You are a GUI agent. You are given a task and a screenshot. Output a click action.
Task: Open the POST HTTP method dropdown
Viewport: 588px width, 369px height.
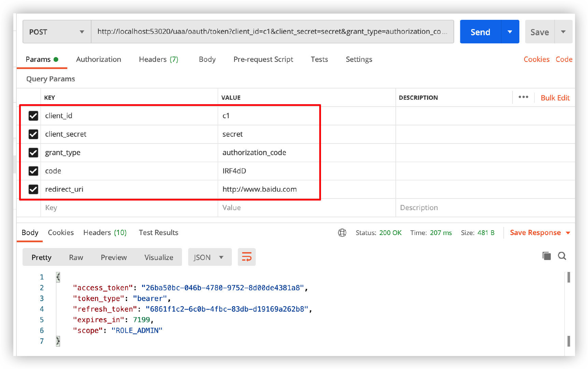[57, 32]
